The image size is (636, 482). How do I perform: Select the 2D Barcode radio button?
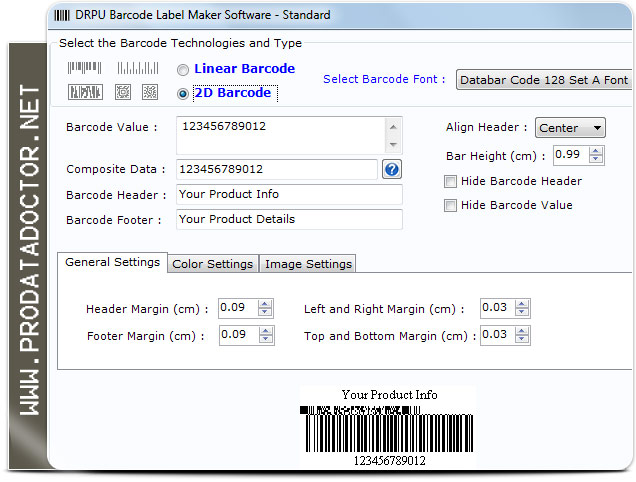(183, 94)
